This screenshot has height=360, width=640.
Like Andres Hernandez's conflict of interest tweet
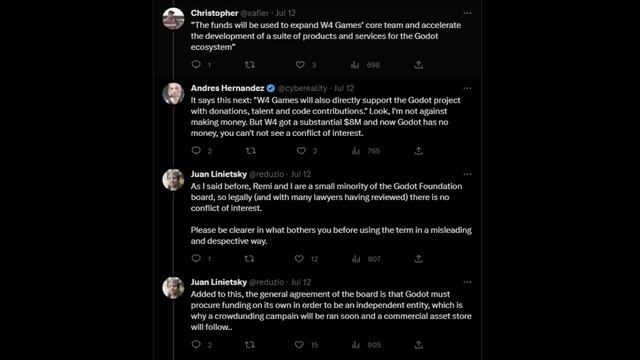click(x=301, y=151)
